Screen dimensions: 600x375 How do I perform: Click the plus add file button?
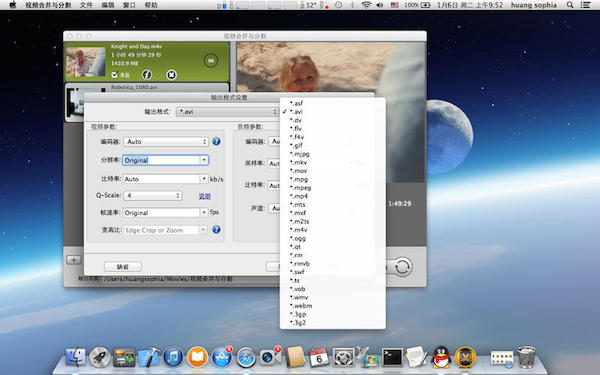(73, 260)
